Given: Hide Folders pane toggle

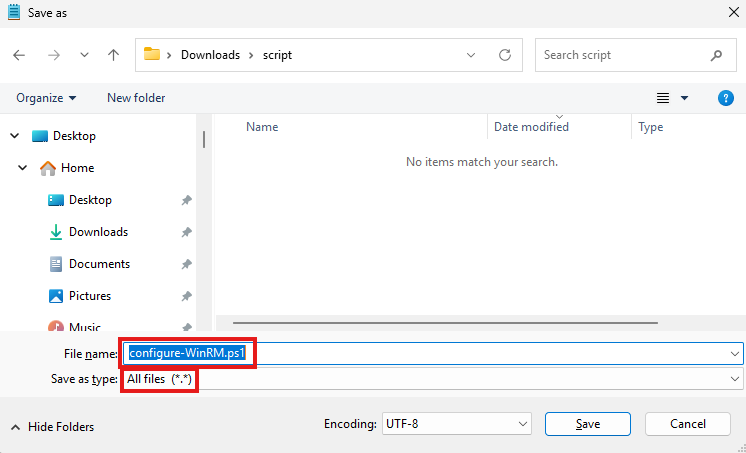Looking at the screenshot, I should 52,427.
